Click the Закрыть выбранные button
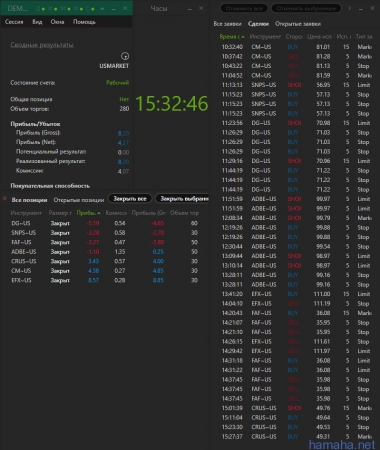380x450 pixels. point(182,199)
